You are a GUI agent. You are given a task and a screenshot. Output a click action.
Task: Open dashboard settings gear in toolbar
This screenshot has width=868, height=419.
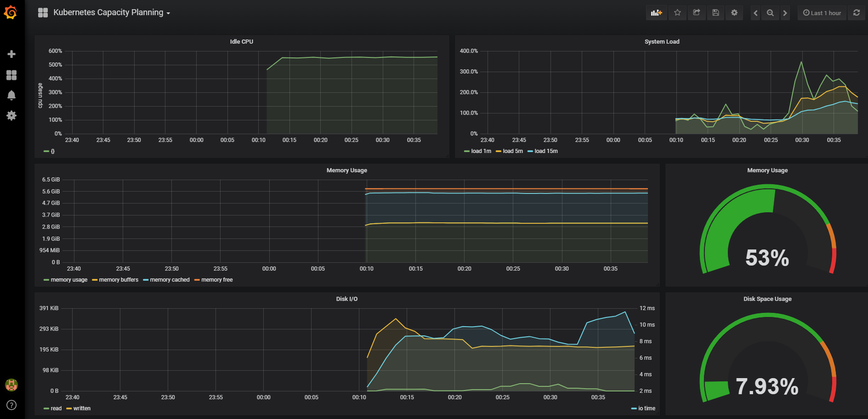coord(734,13)
